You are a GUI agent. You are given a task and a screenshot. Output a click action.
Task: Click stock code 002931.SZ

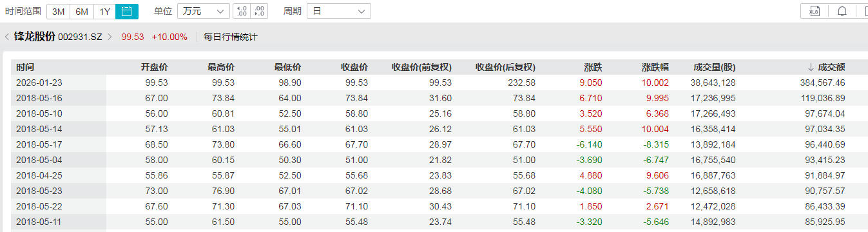81,37
